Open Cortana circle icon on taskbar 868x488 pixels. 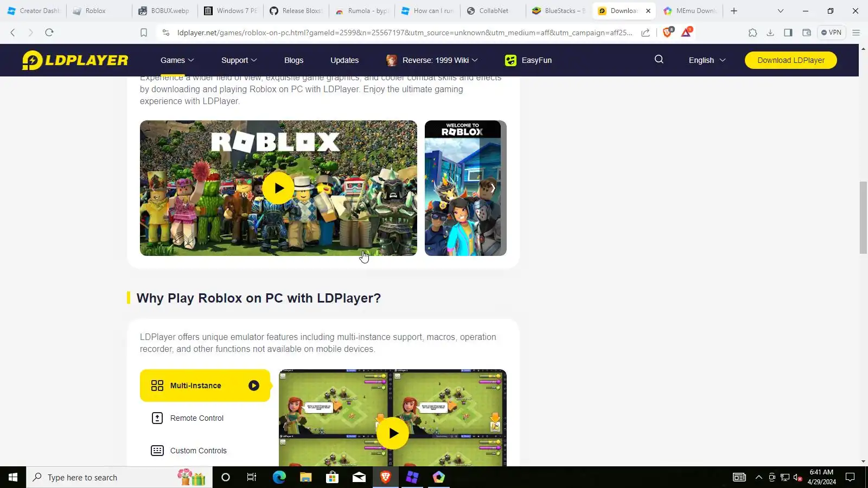(x=226, y=477)
